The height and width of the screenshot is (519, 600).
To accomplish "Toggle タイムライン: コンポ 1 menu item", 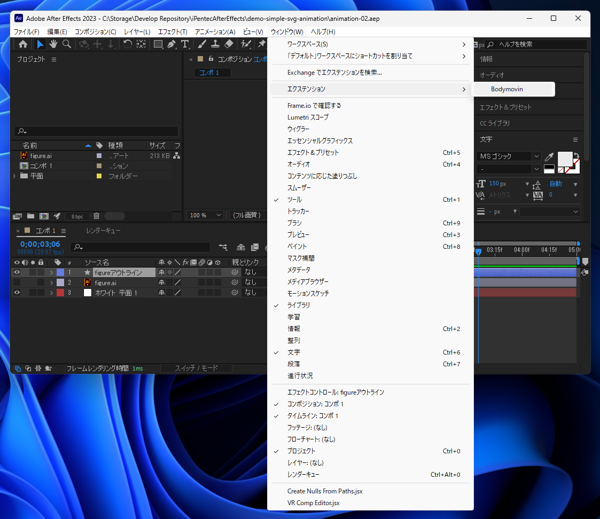I will (x=370, y=416).
